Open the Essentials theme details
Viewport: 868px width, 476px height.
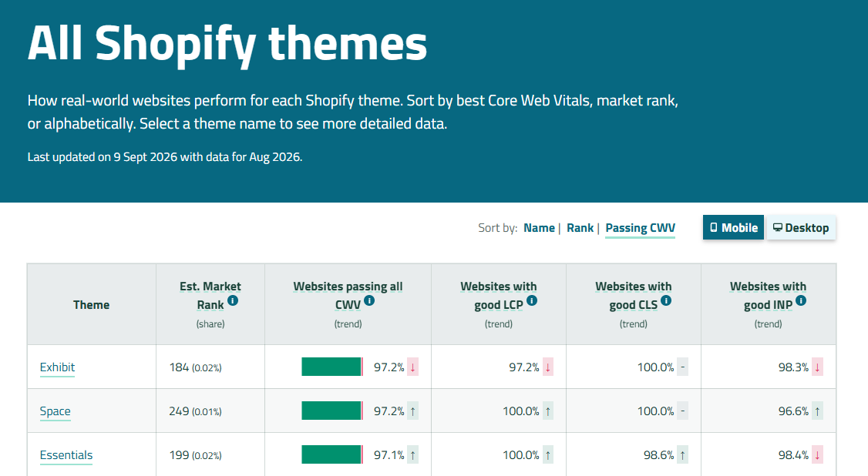coord(66,455)
